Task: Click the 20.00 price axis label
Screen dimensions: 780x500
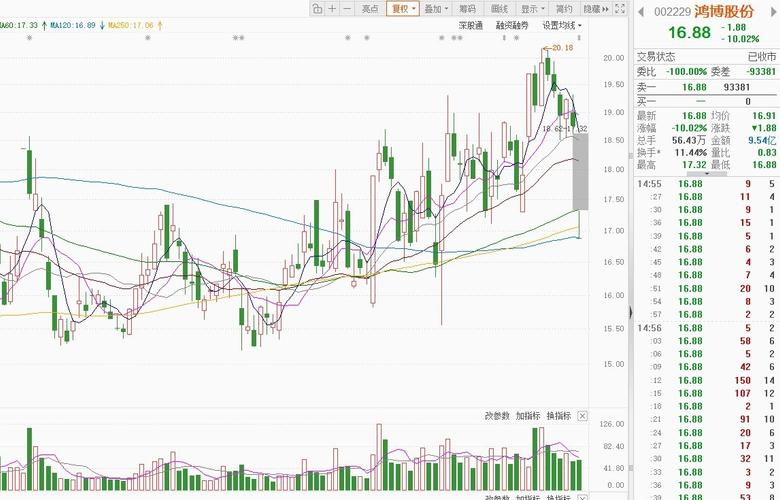Action: [x=613, y=58]
